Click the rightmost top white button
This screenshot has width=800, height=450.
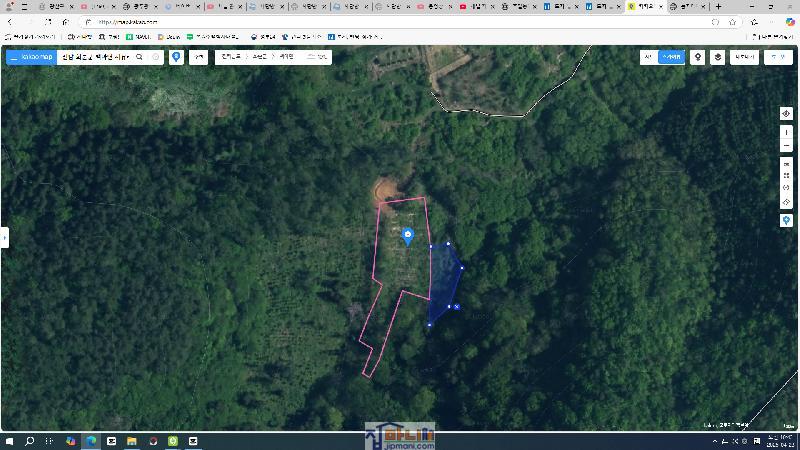tap(777, 57)
